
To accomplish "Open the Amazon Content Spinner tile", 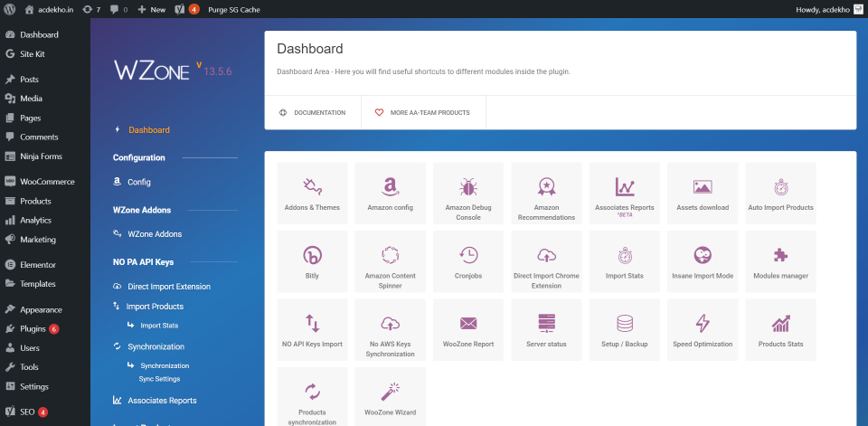I will coord(391,261).
